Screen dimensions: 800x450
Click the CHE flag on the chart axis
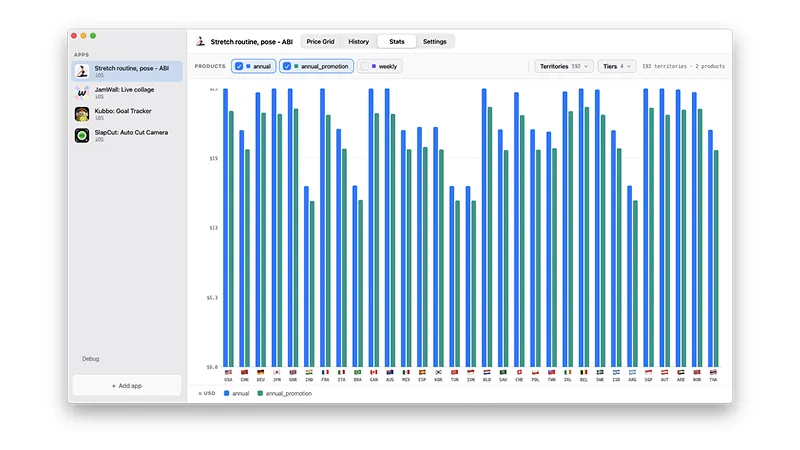tap(519, 372)
